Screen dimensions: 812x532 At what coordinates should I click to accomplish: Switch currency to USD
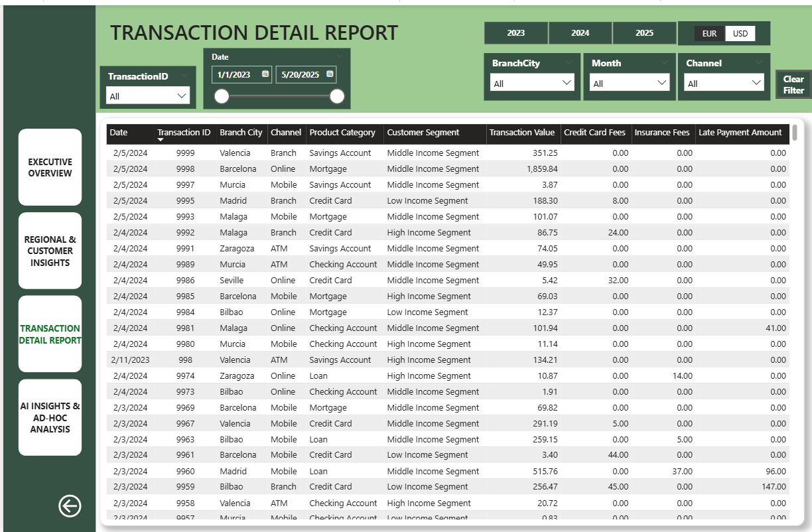740,34
